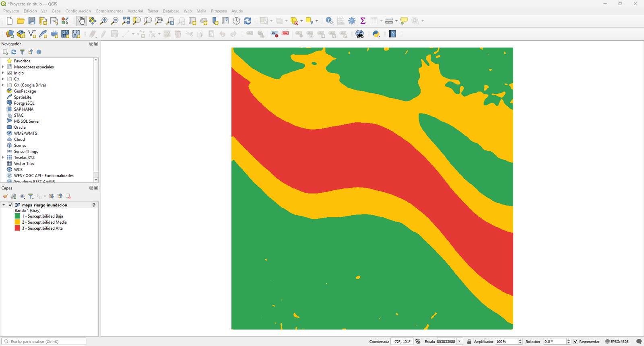Open the Escala scale dropdown
This screenshot has height=346, width=644.
pyautogui.click(x=459, y=342)
